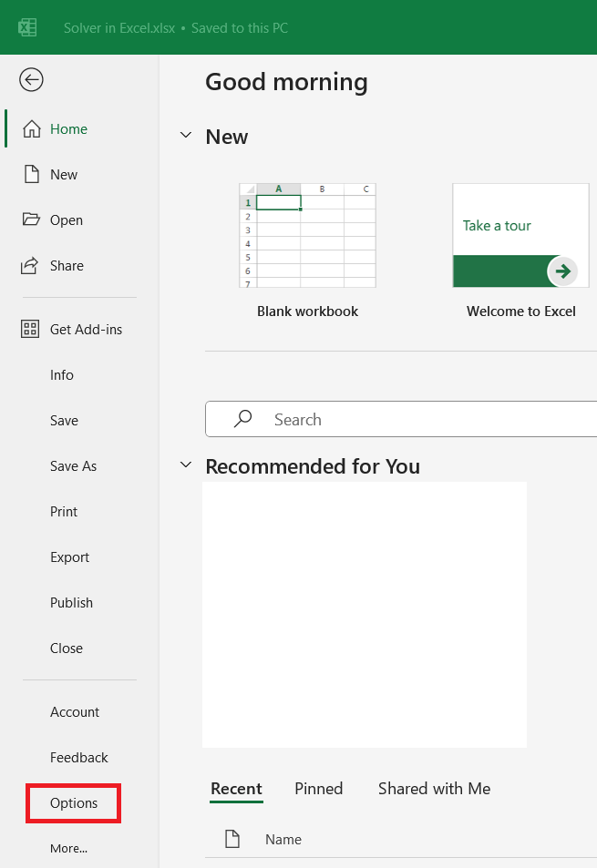Image resolution: width=597 pixels, height=868 pixels.
Task: Open Get Add-ins from the menu
Action: (86, 330)
